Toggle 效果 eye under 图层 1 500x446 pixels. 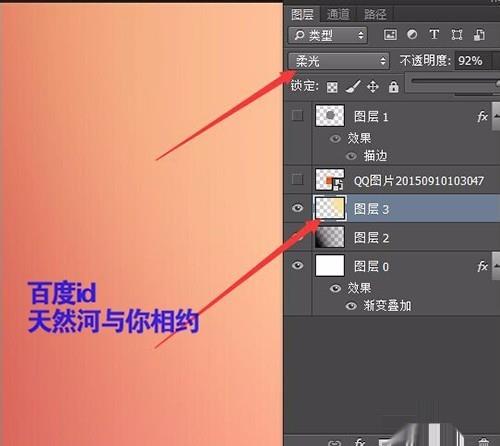click(335, 138)
